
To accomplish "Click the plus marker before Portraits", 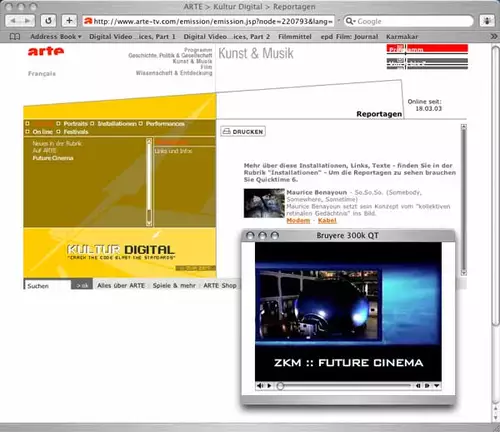I will [58, 124].
